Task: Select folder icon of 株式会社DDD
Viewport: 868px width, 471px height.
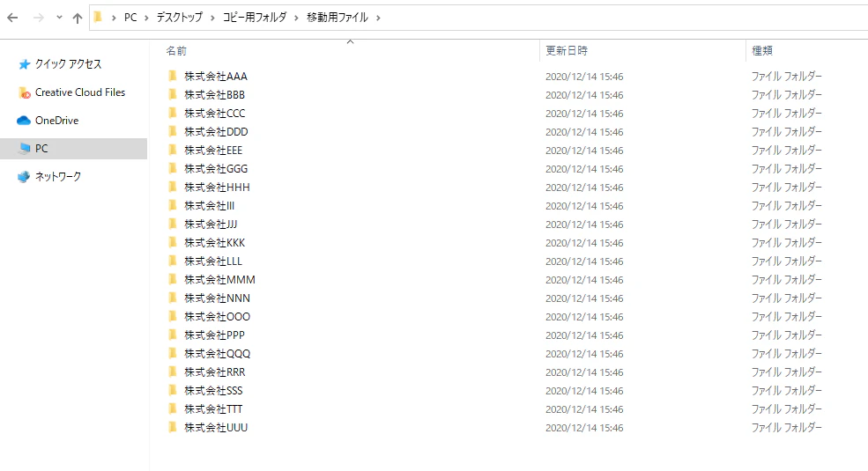Action: 173,131
